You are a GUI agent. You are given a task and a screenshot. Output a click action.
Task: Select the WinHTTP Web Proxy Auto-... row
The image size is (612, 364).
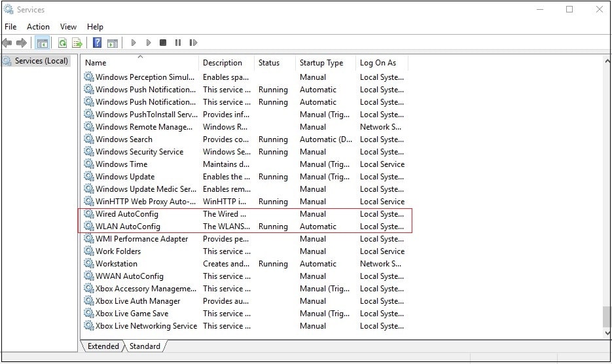point(244,202)
